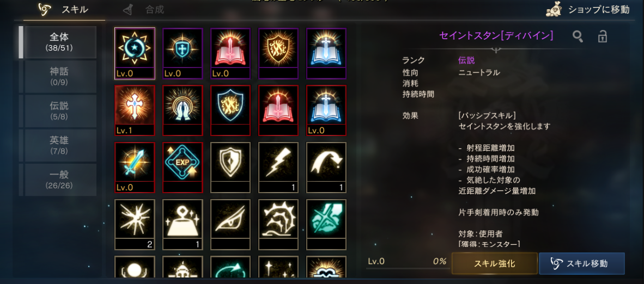
Task: Select the Lv.1 glowing cross skill
Action: click(x=135, y=110)
